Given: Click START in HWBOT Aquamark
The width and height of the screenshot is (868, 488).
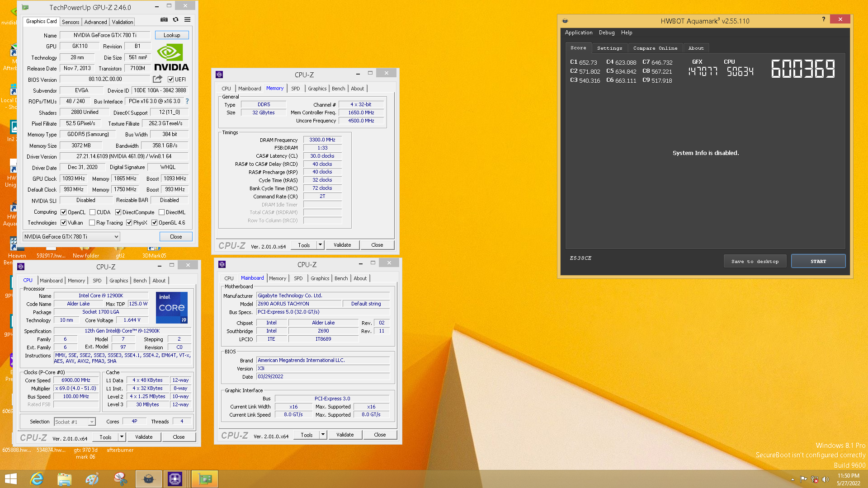Looking at the screenshot, I should click(x=818, y=261).
